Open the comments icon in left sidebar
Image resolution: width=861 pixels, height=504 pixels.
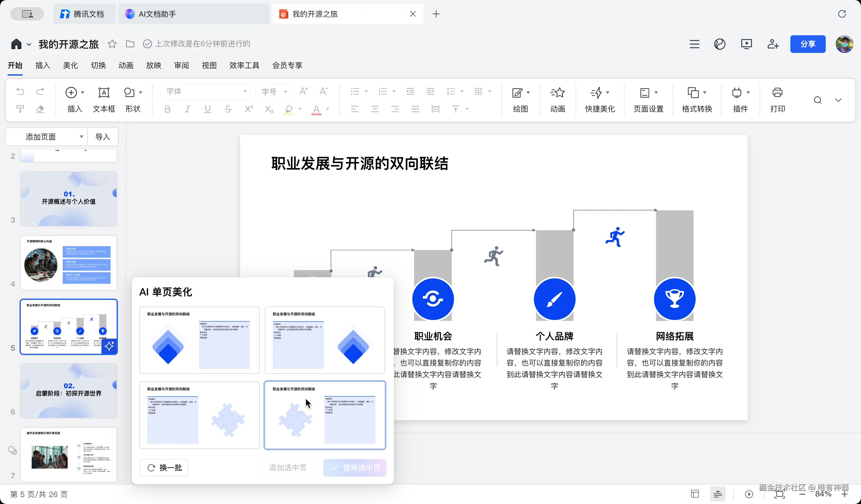(x=13, y=451)
